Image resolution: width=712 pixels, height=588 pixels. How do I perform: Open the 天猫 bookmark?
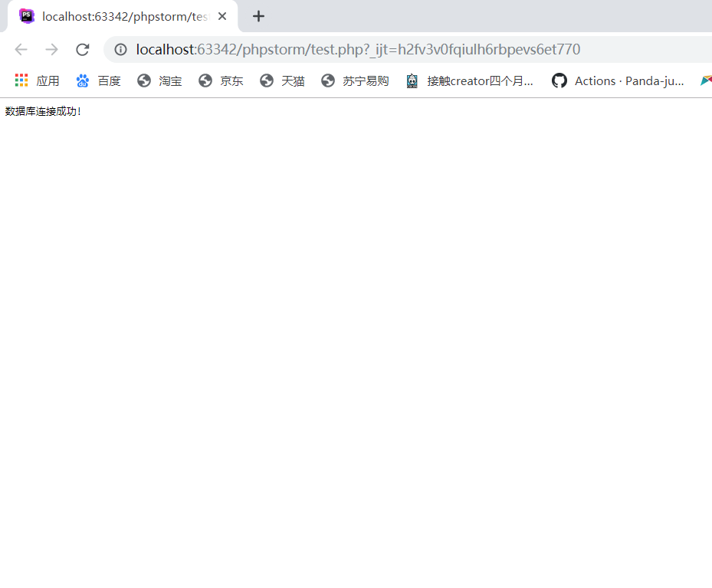[282, 80]
